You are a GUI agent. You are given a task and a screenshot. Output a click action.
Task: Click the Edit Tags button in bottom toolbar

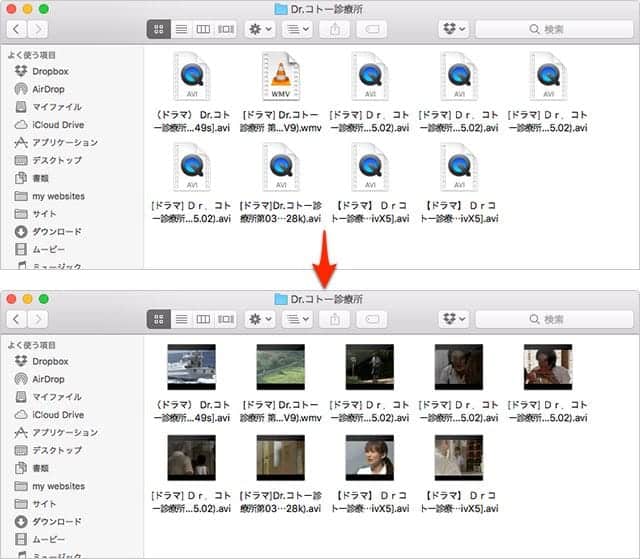pos(372,319)
